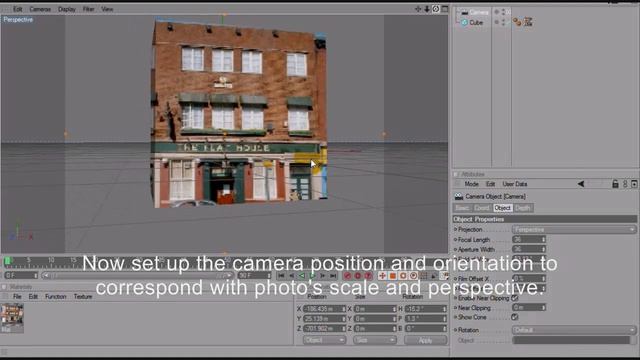
Task: Toggle Camera layer gray dot
Action: (497, 12)
